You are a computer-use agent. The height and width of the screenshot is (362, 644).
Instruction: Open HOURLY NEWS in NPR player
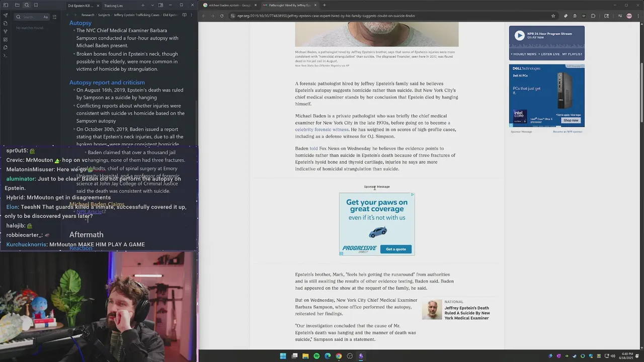click(x=525, y=54)
